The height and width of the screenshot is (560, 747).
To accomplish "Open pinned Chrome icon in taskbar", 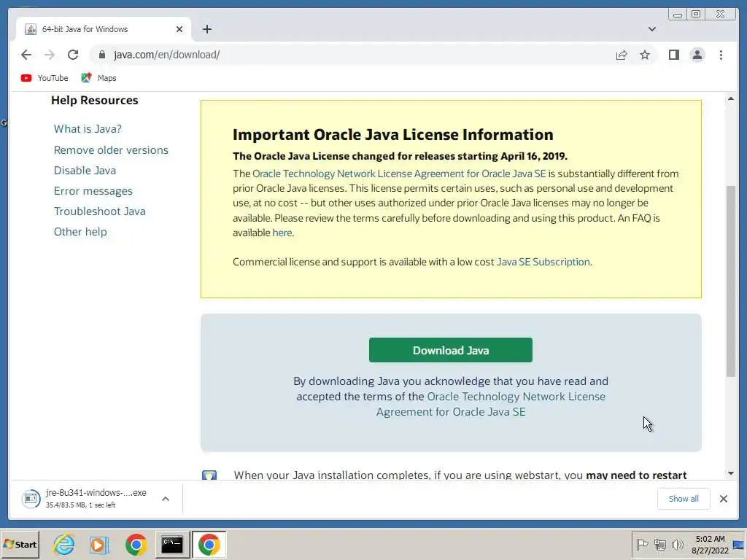I will (x=136, y=544).
